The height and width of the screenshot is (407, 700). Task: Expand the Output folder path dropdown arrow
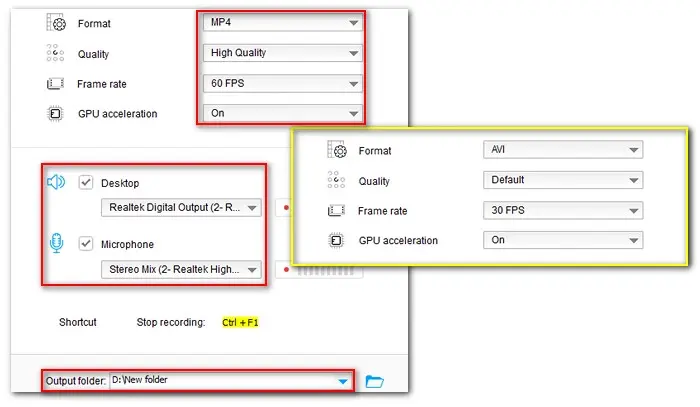(343, 381)
